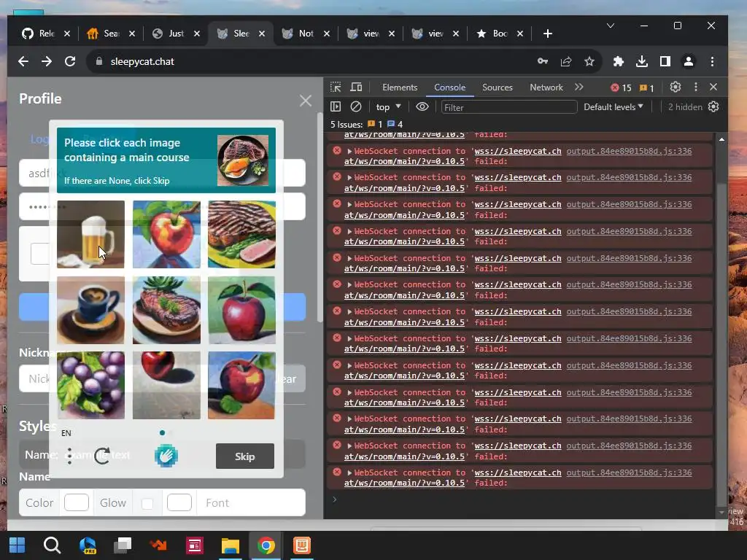Click the 1 warning counter
This screenshot has width=747, height=560.
pos(646,87)
